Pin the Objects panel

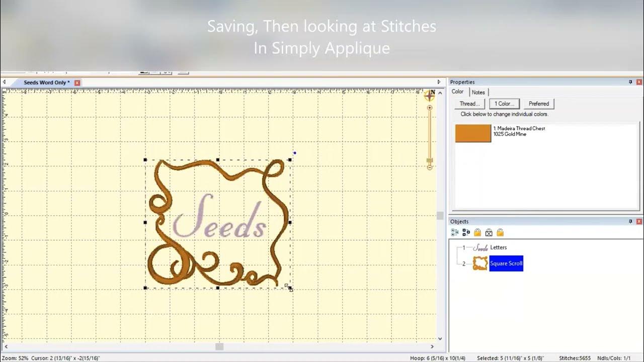click(x=630, y=221)
